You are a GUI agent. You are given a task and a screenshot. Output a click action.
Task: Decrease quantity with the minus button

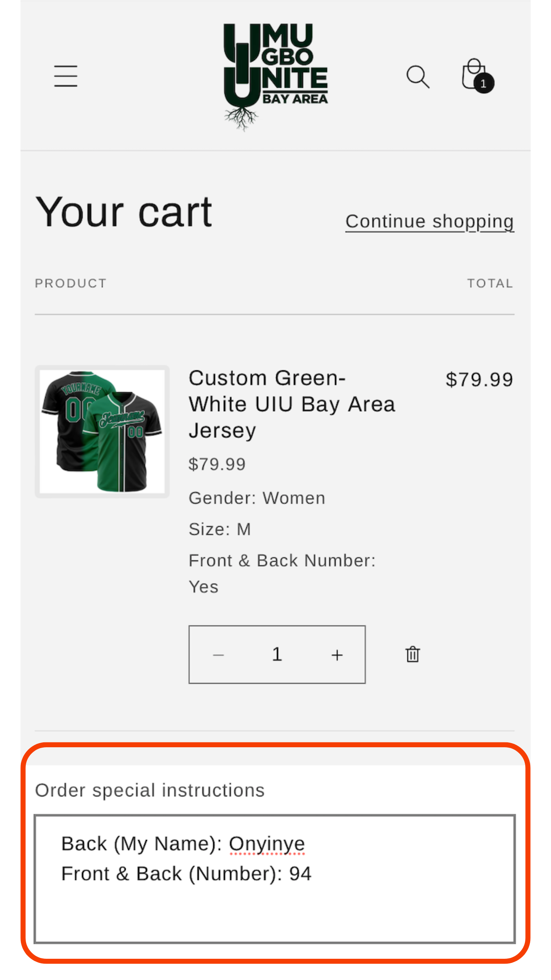219,655
